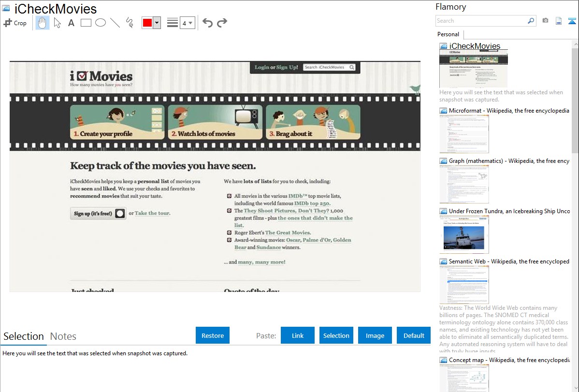Click the Semantic Web - Wikipedia title text
This screenshot has height=392, width=579.
[509, 261]
